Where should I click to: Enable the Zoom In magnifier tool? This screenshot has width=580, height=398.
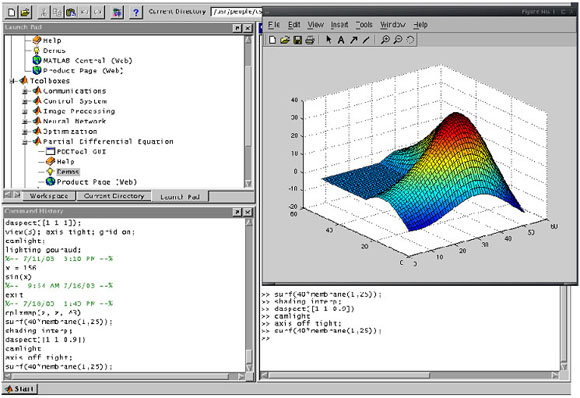(x=385, y=40)
